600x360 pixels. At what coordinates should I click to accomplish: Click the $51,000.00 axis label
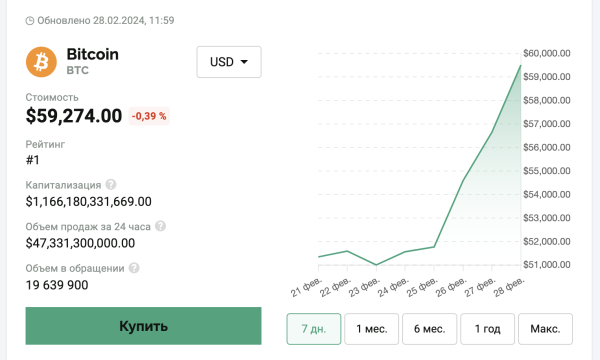pyautogui.click(x=547, y=265)
